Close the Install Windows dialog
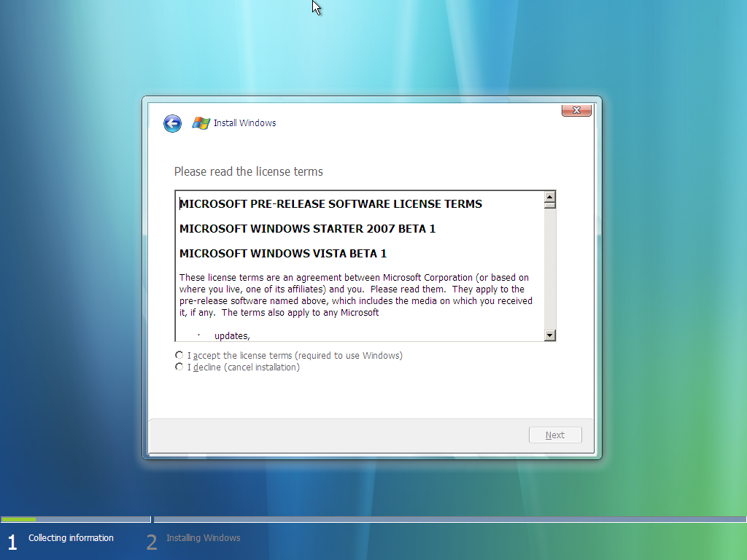 pyautogui.click(x=576, y=110)
